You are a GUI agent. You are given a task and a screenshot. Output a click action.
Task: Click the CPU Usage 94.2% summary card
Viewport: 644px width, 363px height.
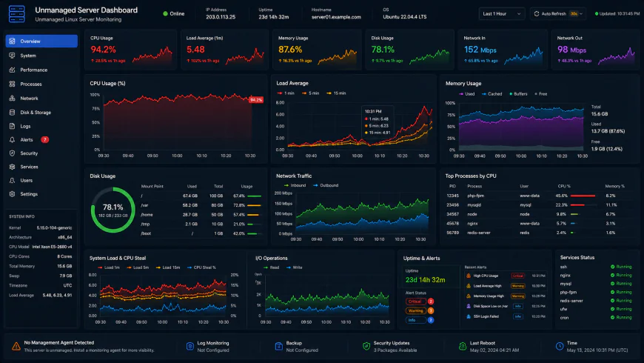click(130, 50)
